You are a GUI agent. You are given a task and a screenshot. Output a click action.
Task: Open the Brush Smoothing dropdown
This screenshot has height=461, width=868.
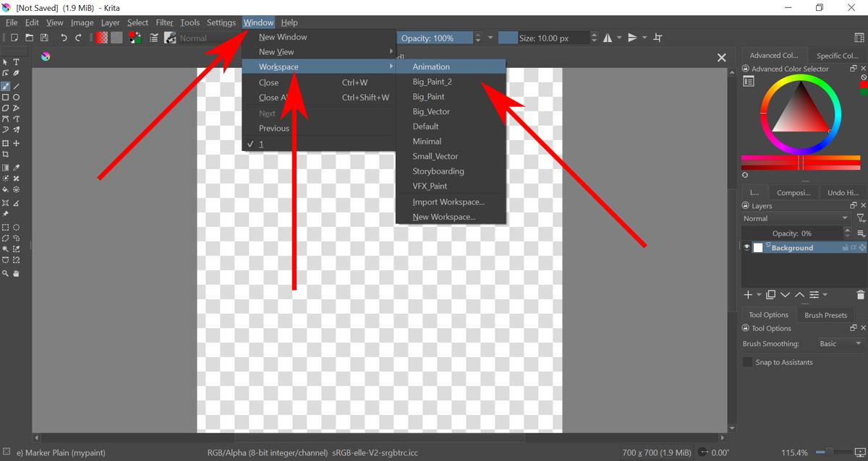point(838,343)
